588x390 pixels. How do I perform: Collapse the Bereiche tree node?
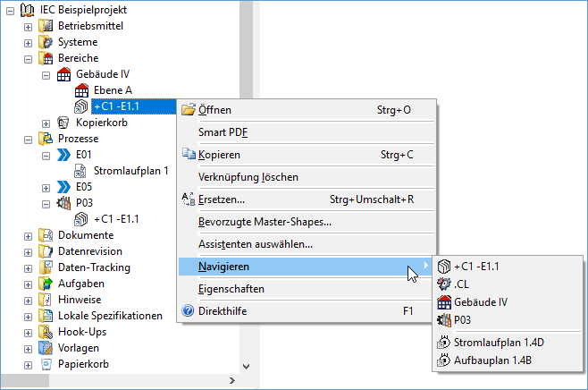(x=28, y=58)
